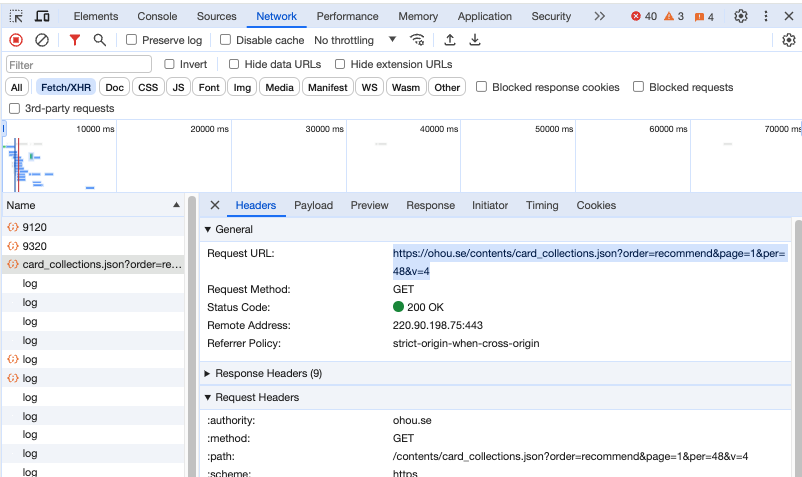Close the DevTools panel
Image resolution: width=802 pixels, height=477 pixels.
[789, 16]
